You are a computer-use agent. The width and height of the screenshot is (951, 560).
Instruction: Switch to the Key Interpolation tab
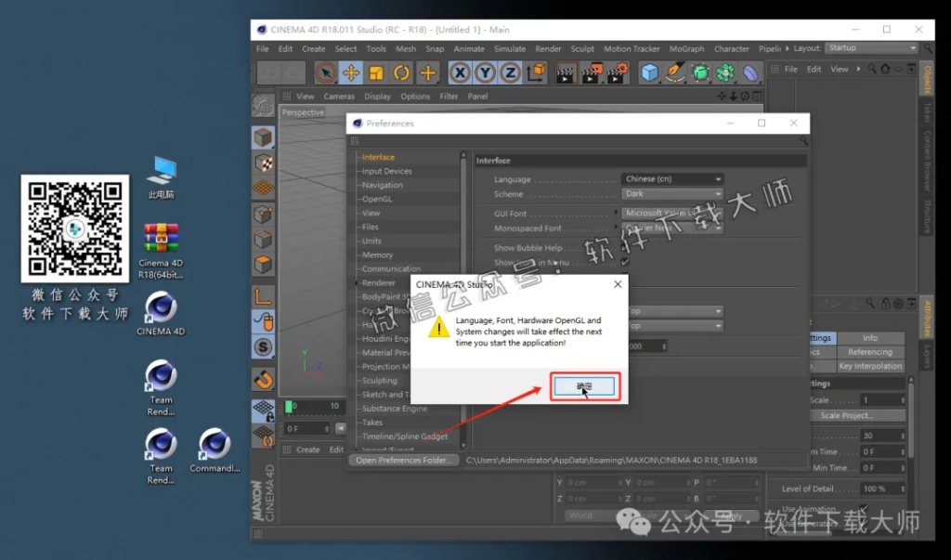pos(870,366)
